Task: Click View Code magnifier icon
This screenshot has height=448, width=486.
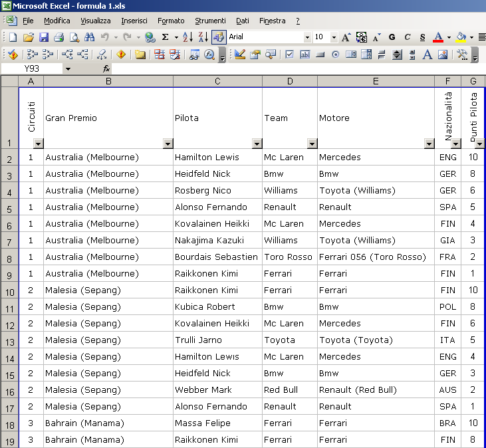Action: point(271,55)
